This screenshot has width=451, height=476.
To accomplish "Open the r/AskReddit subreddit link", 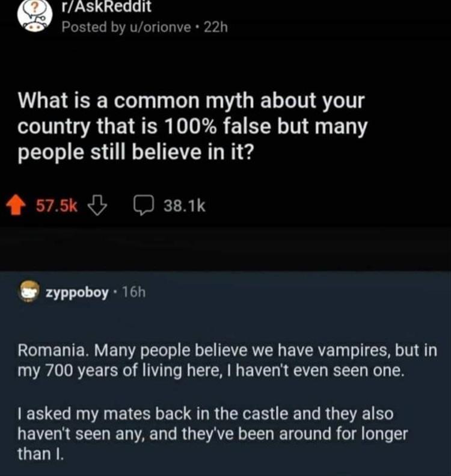I will tap(105, 7).
